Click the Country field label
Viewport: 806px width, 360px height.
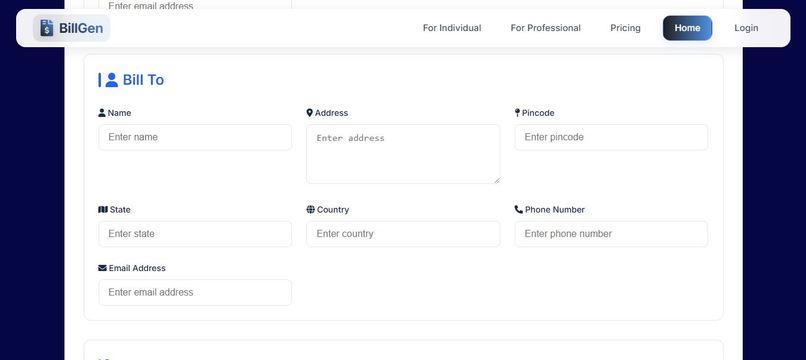(x=333, y=209)
